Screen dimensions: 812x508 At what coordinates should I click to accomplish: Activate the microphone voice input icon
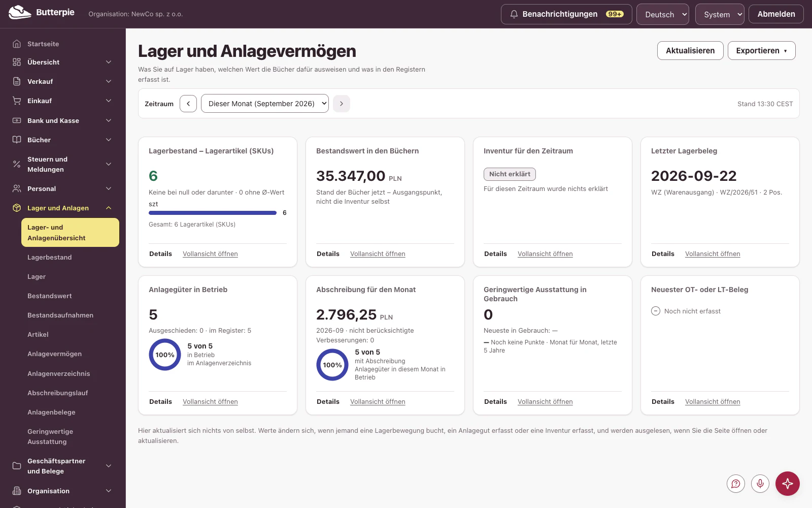[760, 484]
